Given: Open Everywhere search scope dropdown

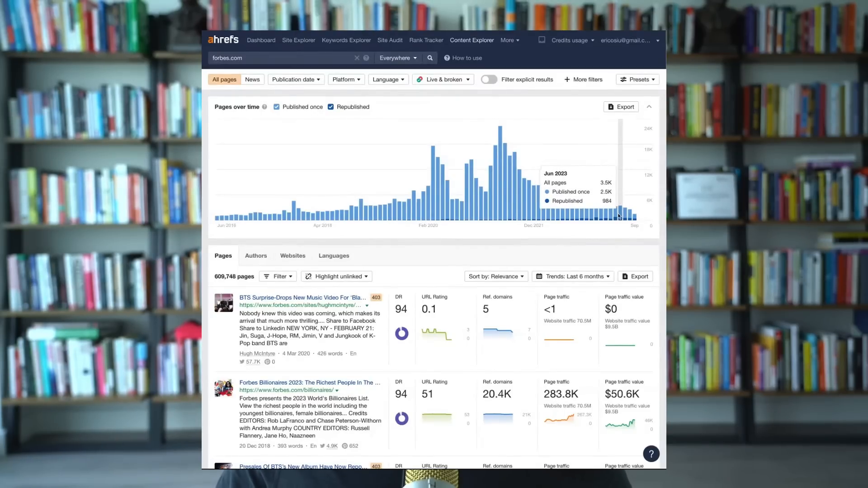Looking at the screenshot, I should click(398, 58).
